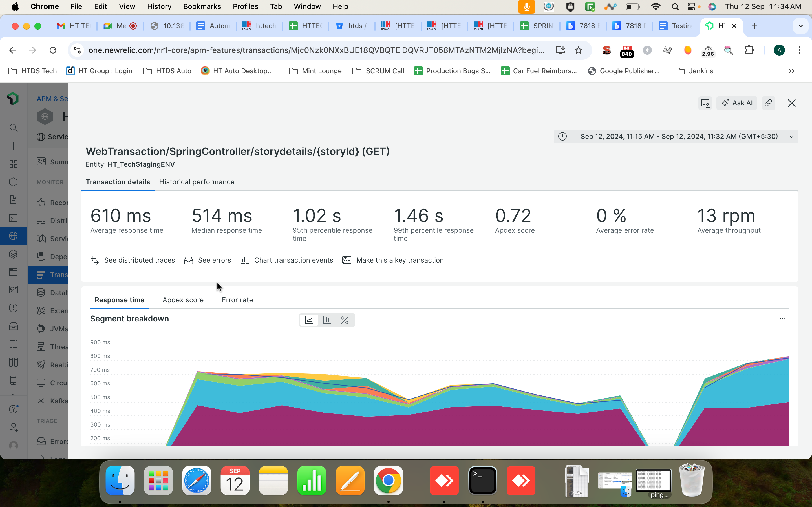This screenshot has height=507, width=812.
Task: Click the Chrome address bar URL field
Action: coord(315,50)
